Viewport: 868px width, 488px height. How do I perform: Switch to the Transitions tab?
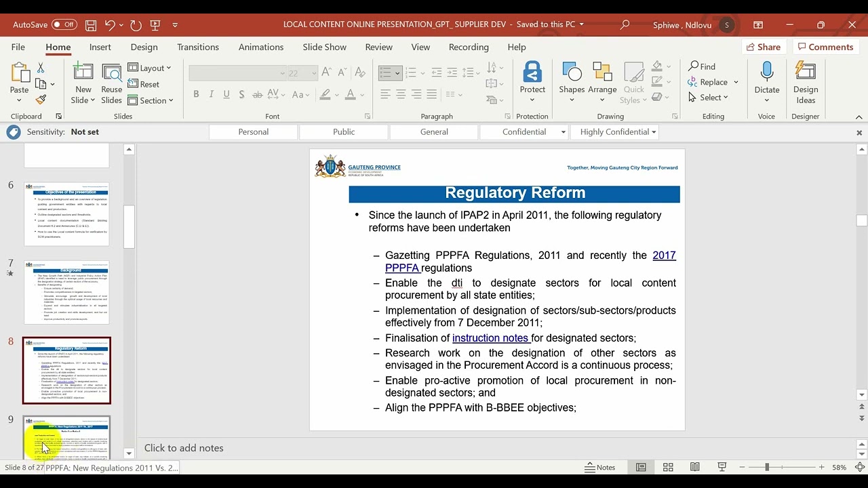point(198,47)
